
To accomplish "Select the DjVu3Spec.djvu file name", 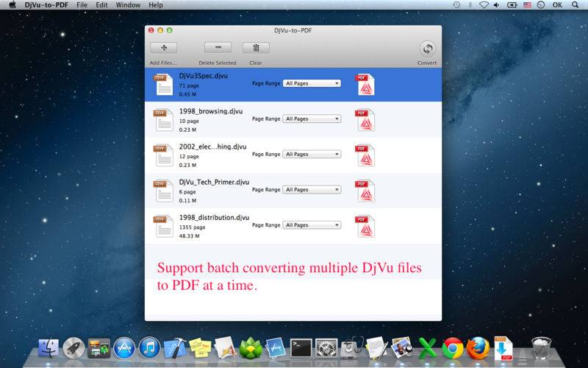I will pos(204,76).
